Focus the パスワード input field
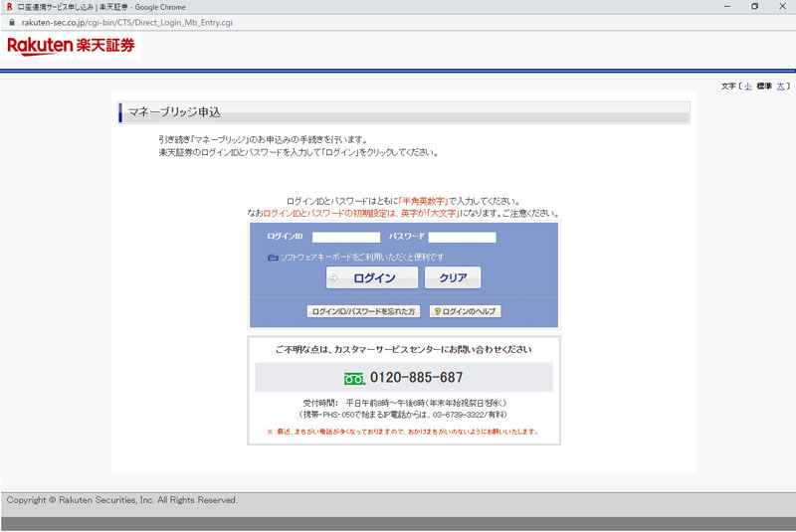796x532 pixels. [462, 238]
